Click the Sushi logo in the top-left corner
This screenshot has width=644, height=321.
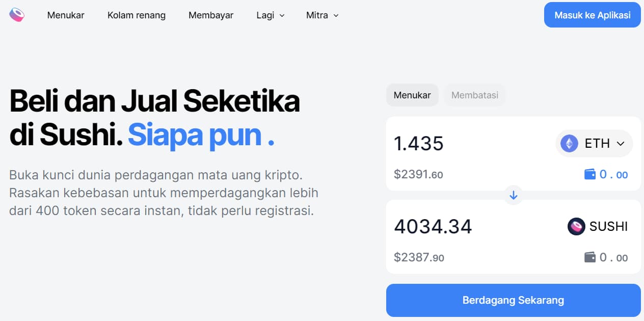pos(17,15)
